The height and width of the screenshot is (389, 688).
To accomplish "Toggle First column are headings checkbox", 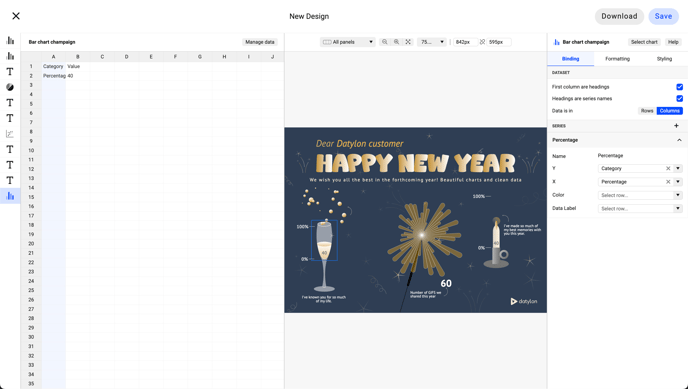I will [679, 87].
